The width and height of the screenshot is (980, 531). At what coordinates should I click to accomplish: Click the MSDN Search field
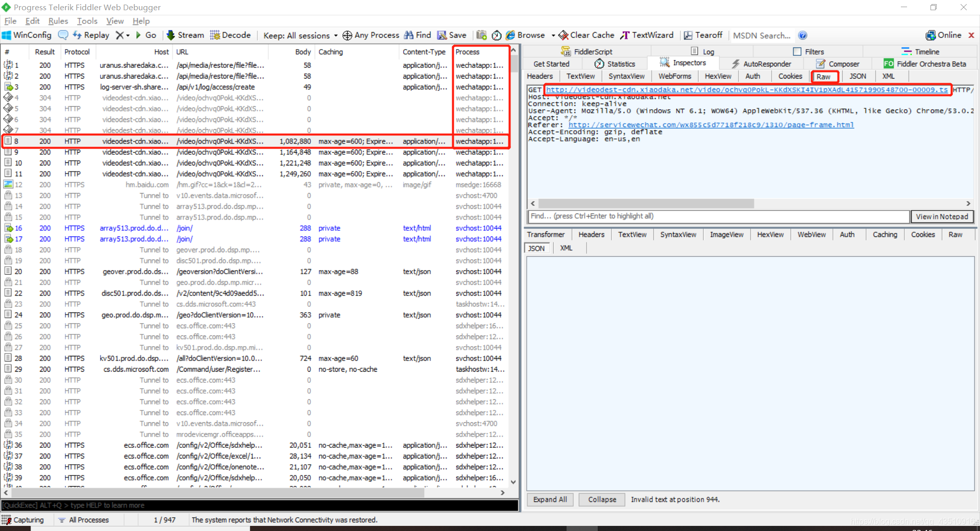coord(762,35)
